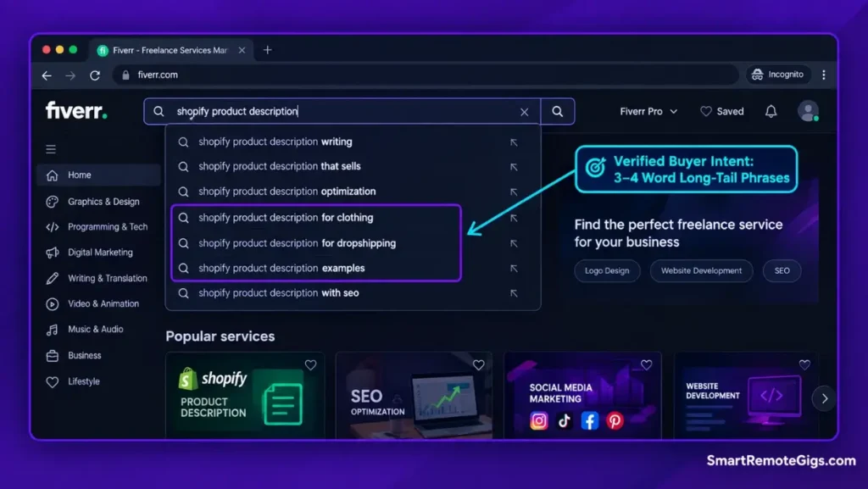Screen dimensions: 868x489
Task: Open the user profile avatar
Action: 808,111
